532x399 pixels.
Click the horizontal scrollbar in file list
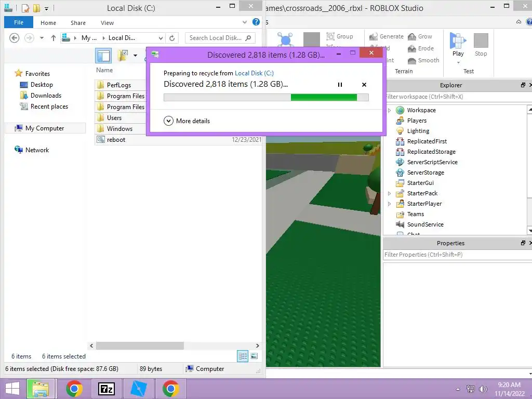tap(140, 345)
